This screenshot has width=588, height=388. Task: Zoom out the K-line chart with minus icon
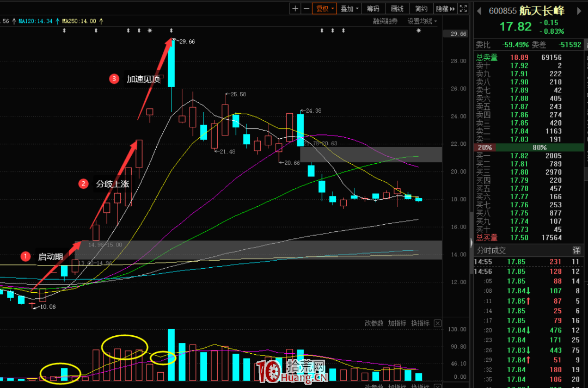point(307,9)
